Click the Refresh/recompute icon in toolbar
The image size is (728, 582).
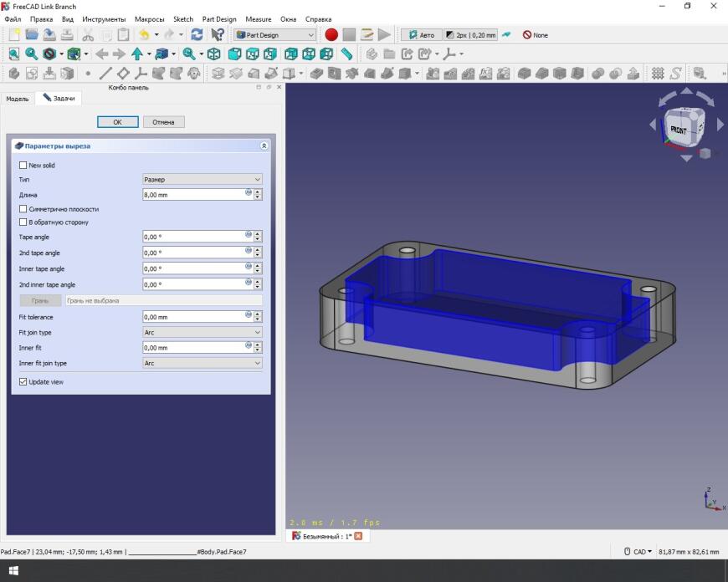pos(197,35)
